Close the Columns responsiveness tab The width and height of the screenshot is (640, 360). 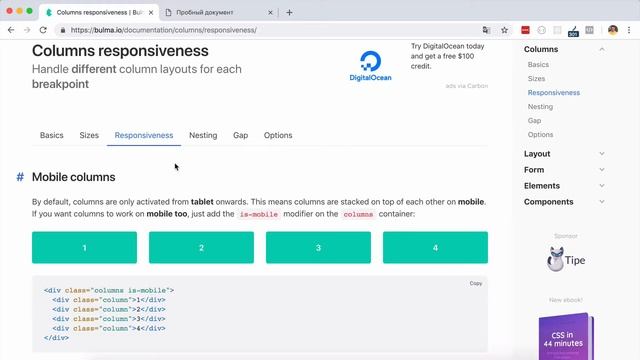pyautogui.click(x=151, y=13)
